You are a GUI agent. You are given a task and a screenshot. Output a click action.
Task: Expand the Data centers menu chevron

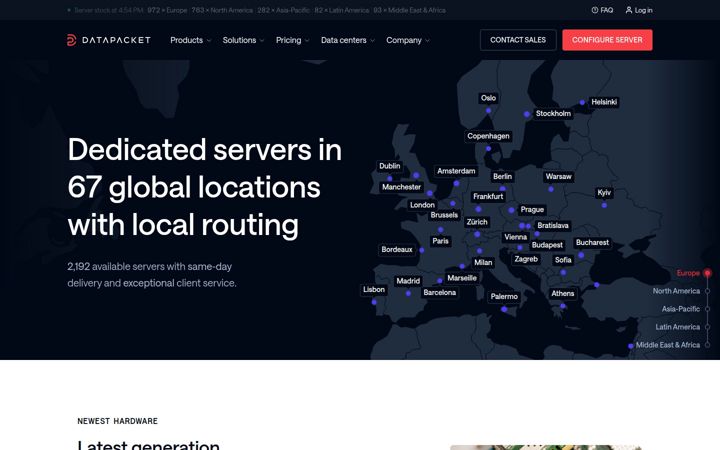[372, 40]
